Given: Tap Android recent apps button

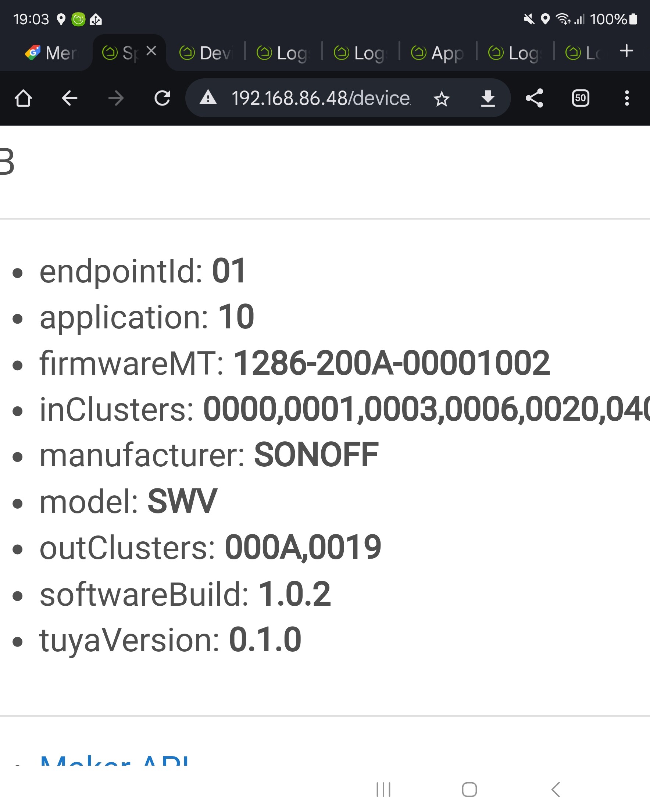Looking at the screenshot, I should (x=383, y=790).
